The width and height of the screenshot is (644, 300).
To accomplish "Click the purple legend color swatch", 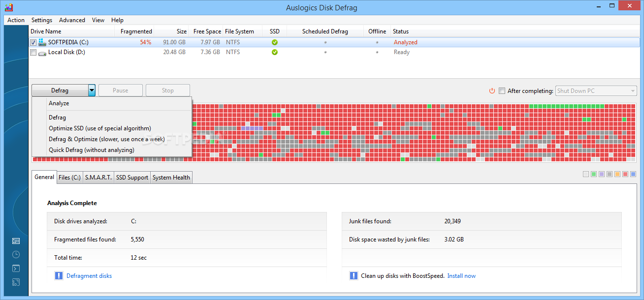I will click(x=602, y=174).
